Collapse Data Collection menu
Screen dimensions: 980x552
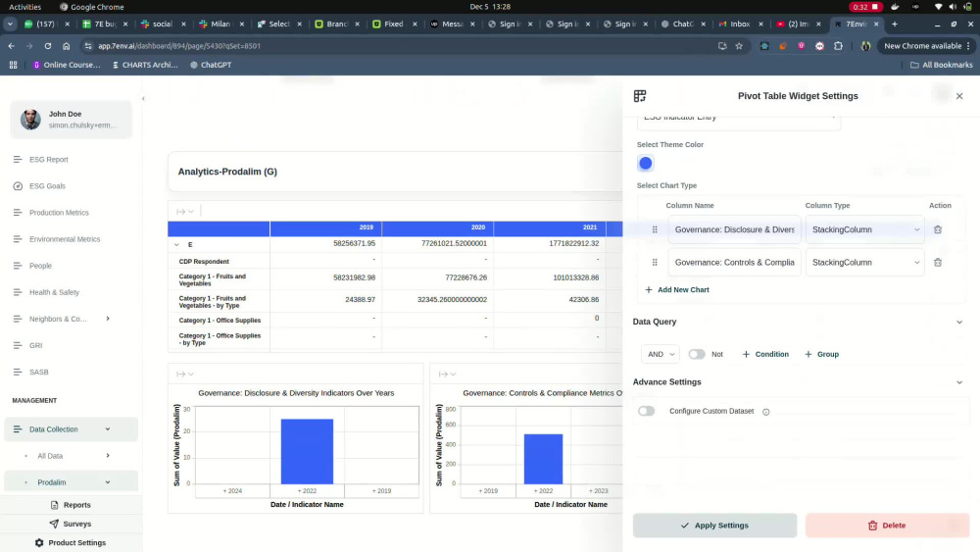(108, 429)
